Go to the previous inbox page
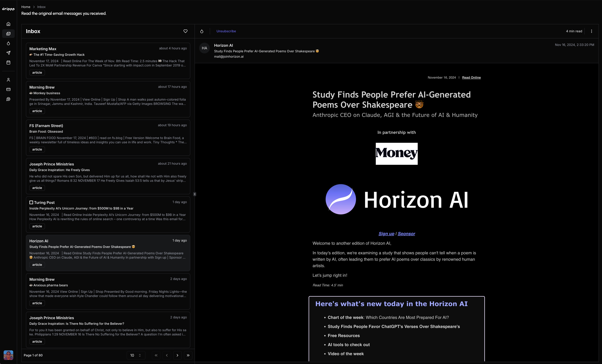This screenshot has width=602, height=364. pyautogui.click(x=167, y=355)
